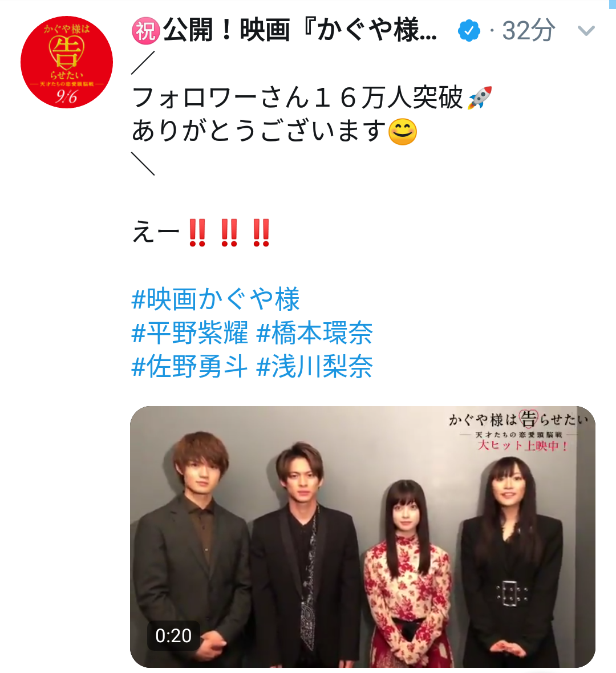The height and width of the screenshot is (673, 616).
Task: Click the 祝 celebration emoji in name
Action: [x=146, y=31]
